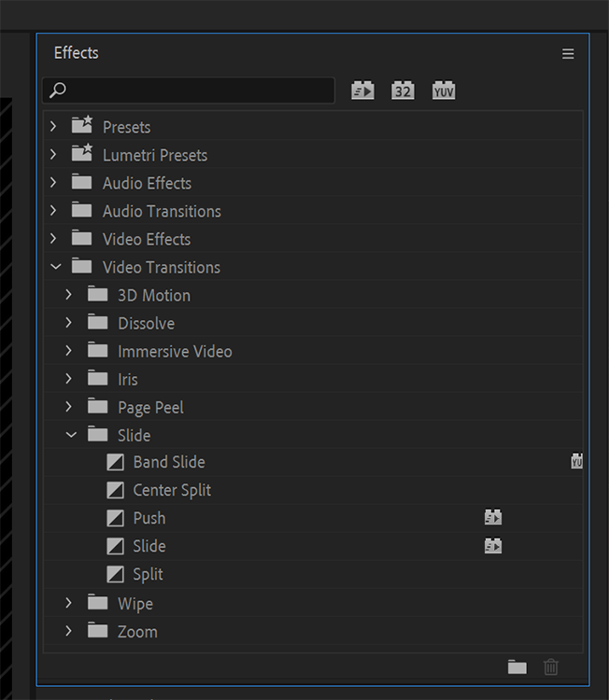Click accelerated badge beside Push transition
Screen dimensions: 609x700
coord(492,518)
